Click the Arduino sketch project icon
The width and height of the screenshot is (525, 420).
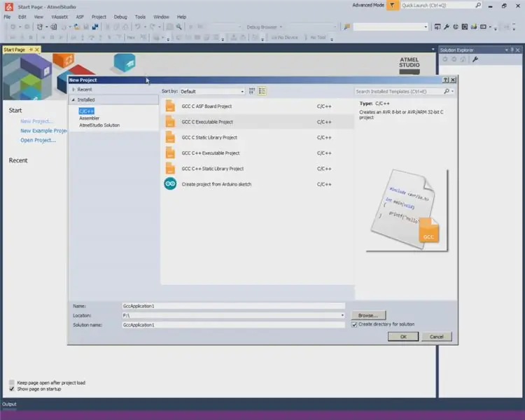click(x=170, y=184)
